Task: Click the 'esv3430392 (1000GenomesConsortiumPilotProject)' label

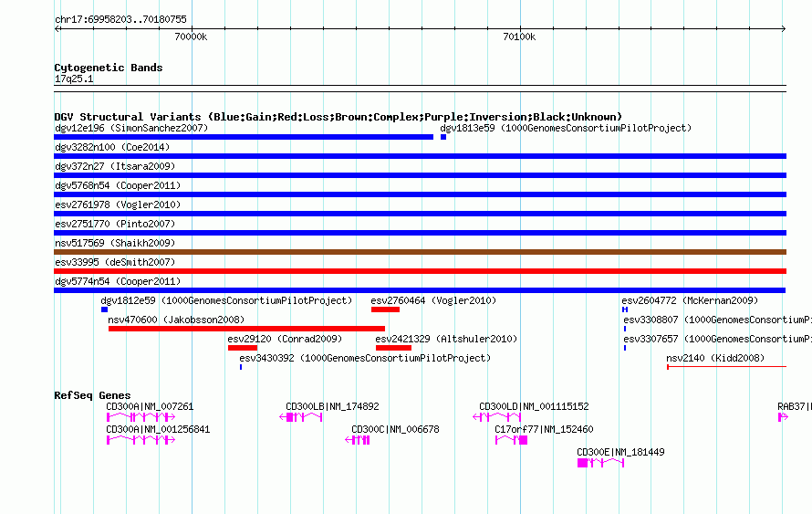Action: pos(365,358)
